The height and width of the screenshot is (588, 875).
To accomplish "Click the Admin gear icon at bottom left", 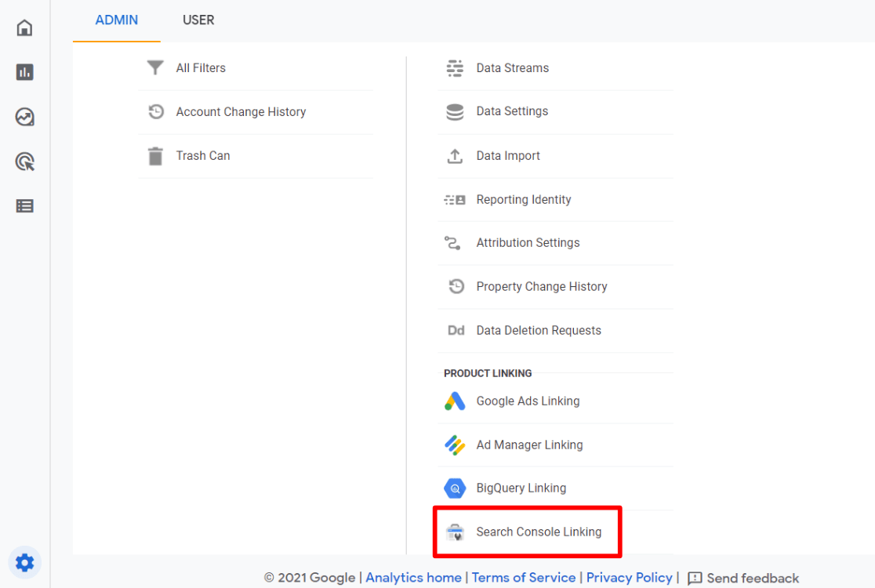I will 24,562.
